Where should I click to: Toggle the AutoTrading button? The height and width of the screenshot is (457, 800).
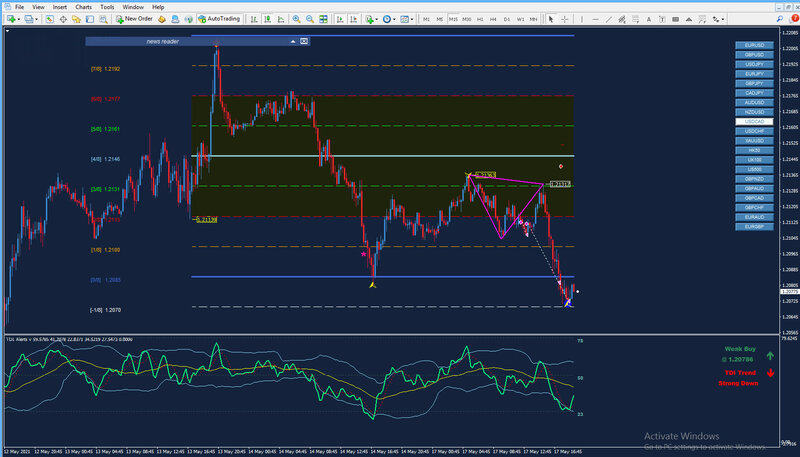(219, 19)
